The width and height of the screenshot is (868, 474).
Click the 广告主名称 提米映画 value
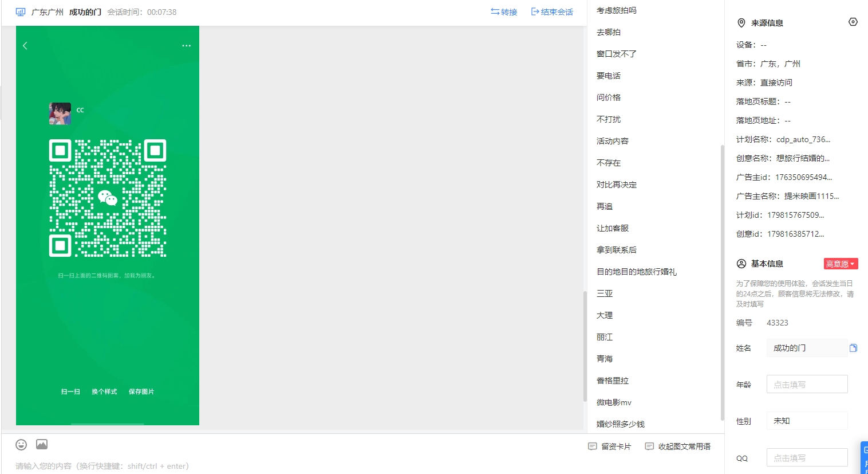point(811,196)
